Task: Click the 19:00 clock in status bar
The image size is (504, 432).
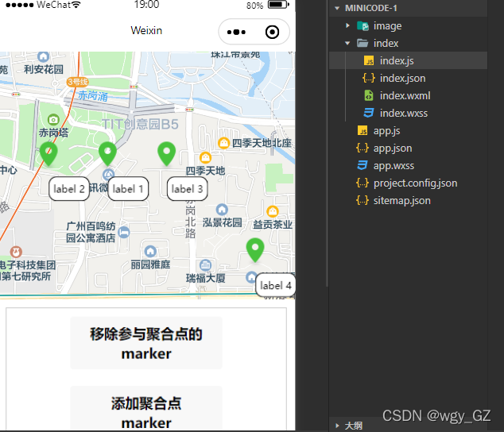Action: 146,5
